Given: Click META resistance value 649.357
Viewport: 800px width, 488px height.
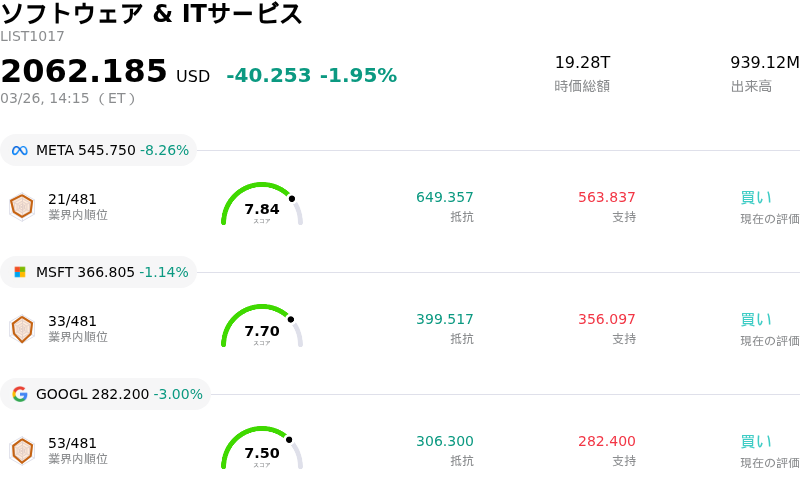Looking at the screenshot, I should coord(445,197).
